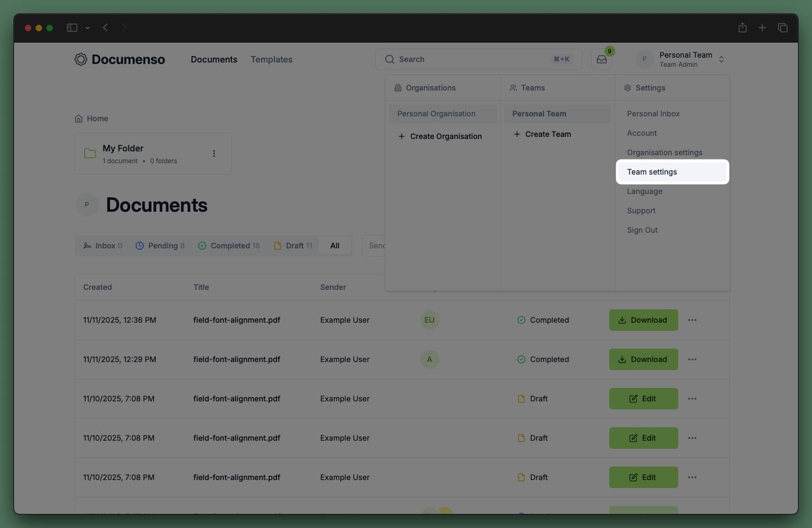812x528 pixels.
Task: Click the Documenso logo icon
Action: pos(80,59)
